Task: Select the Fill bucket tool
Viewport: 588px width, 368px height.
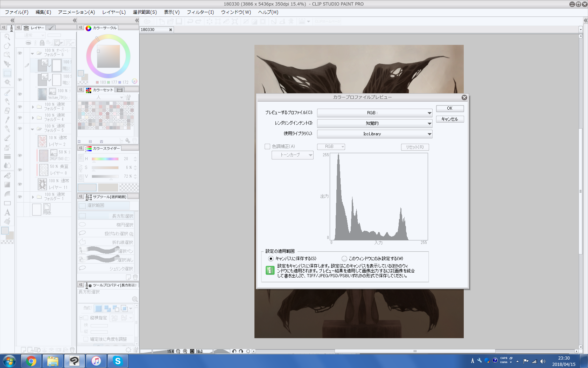Action: tap(7, 176)
